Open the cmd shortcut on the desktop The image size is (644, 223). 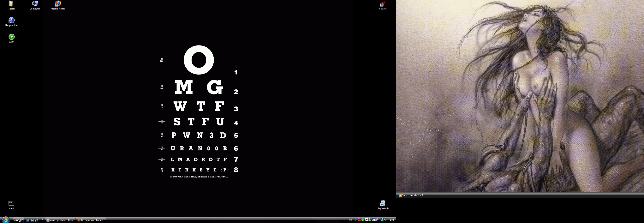coord(11,205)
